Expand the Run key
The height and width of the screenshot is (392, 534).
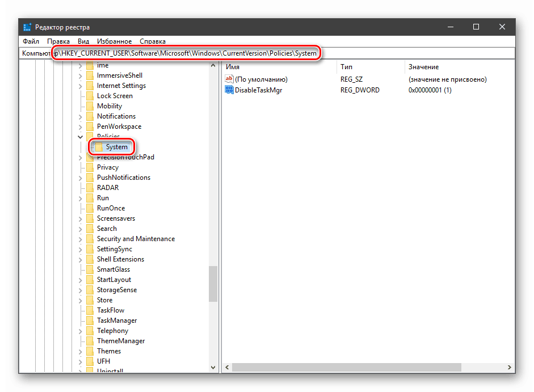pyautogui.click(x=81, y=198)
